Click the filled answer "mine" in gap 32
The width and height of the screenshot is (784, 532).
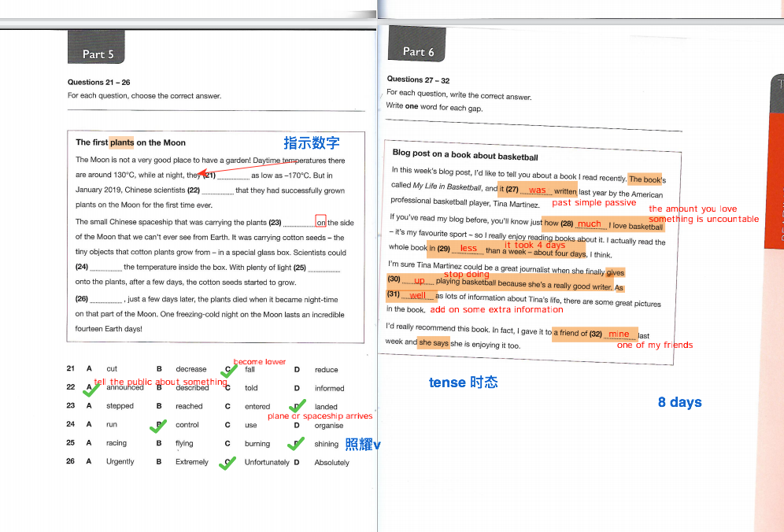click(x=619, y=334)
